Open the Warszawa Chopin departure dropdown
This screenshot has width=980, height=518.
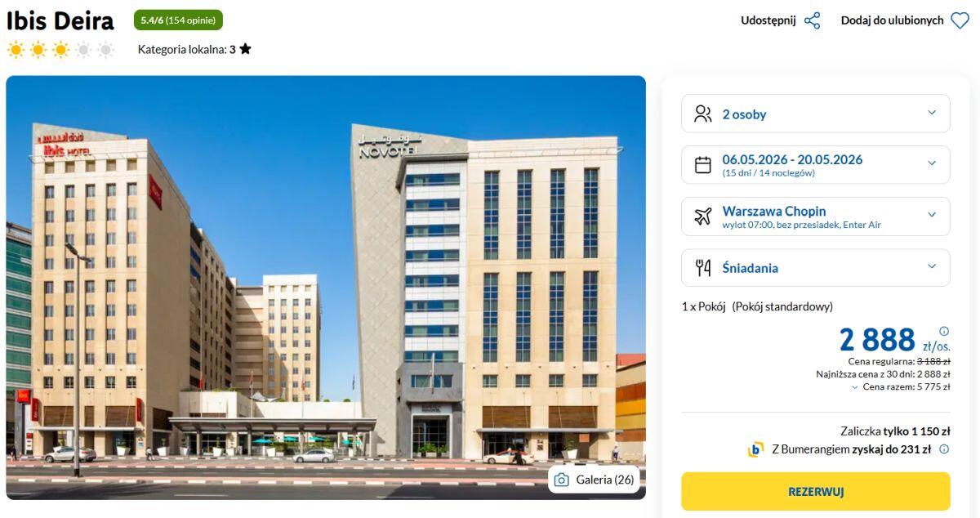pyautogui.click(x=816, y=217)
